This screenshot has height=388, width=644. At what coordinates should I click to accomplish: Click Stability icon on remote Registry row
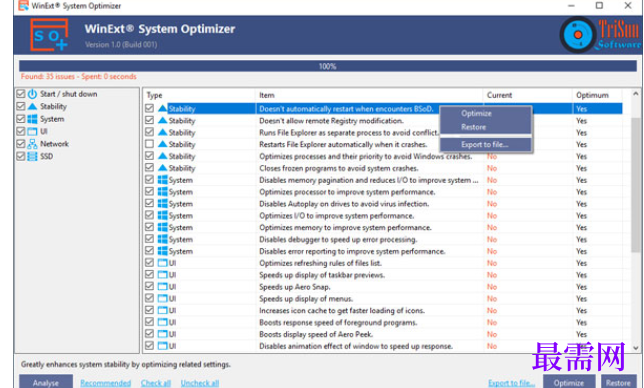(163, 121)
